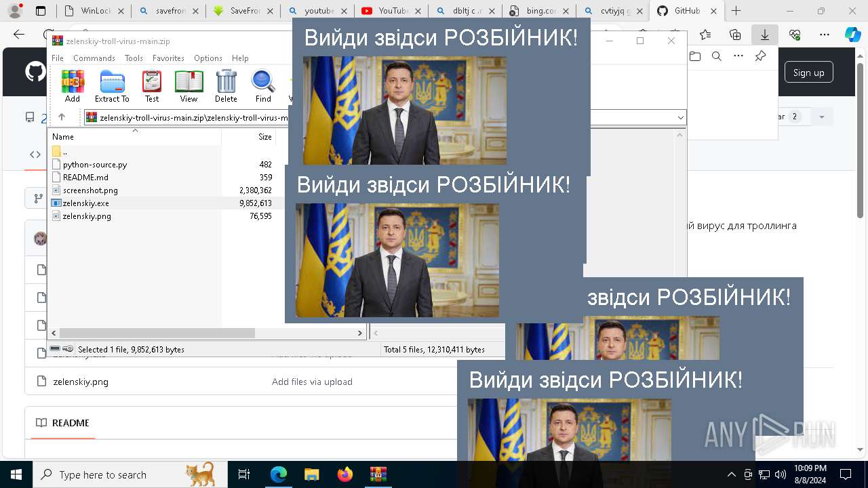Click the Find toolbar icon in WinRAR

[263, 86]
